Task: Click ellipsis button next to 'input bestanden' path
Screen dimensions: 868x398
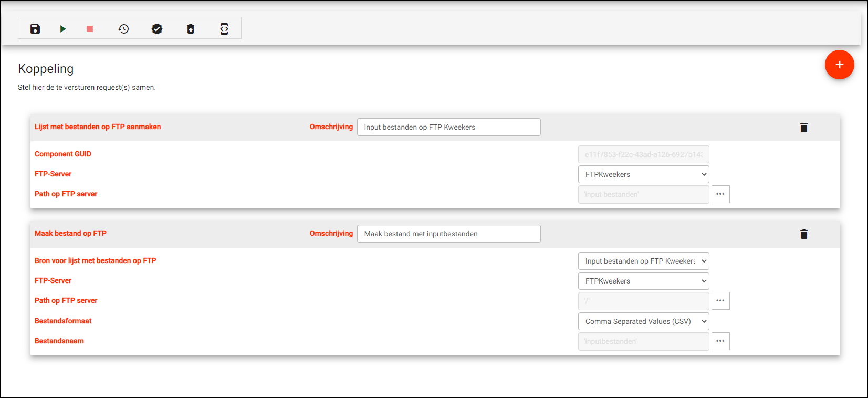Action: coord(720,194)
